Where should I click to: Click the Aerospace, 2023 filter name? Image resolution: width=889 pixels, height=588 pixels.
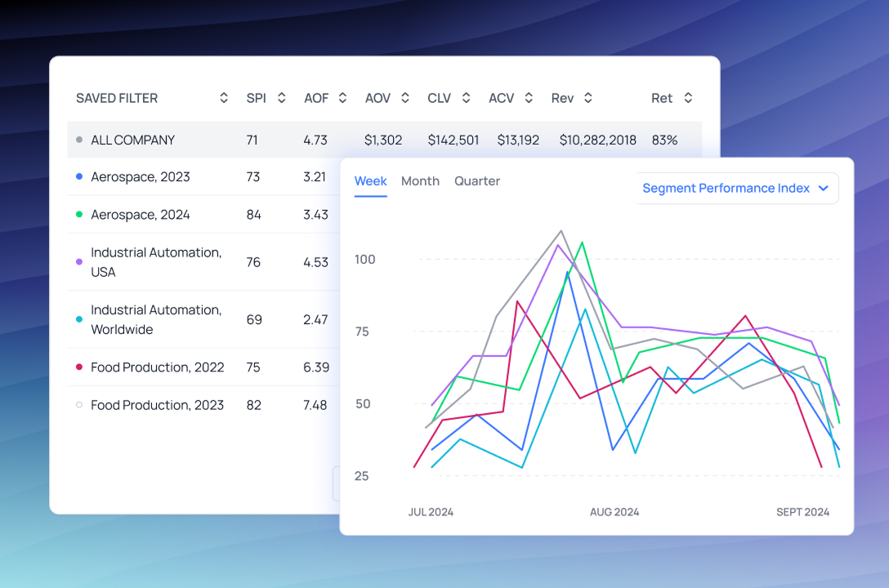click(x=140, y=176)
